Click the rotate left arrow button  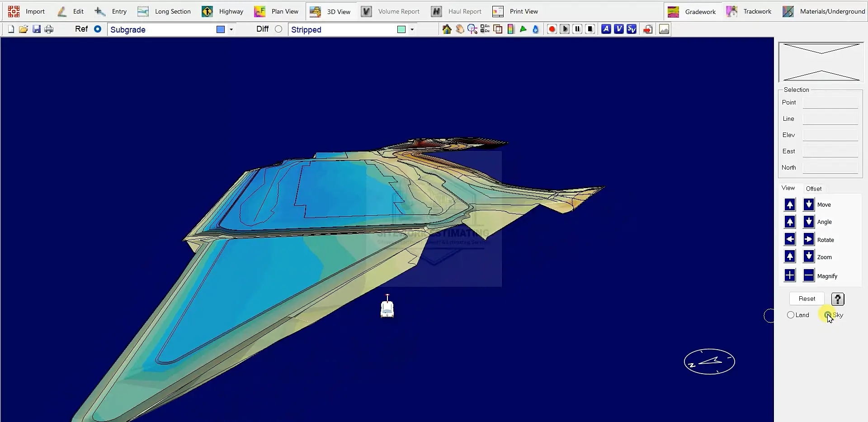[x=790, y=239]
